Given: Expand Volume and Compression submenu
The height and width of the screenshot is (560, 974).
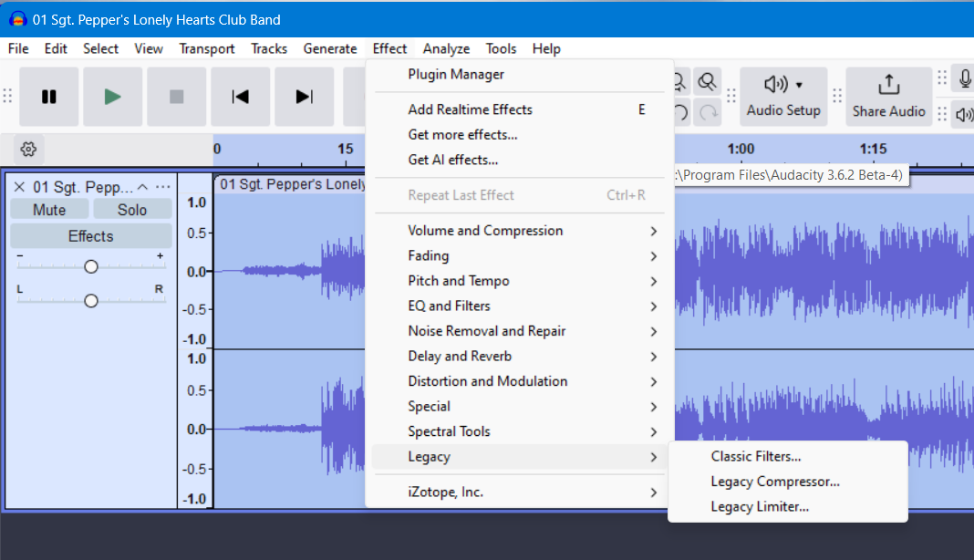Looking at the screenshot, I should tap(519, 231).
